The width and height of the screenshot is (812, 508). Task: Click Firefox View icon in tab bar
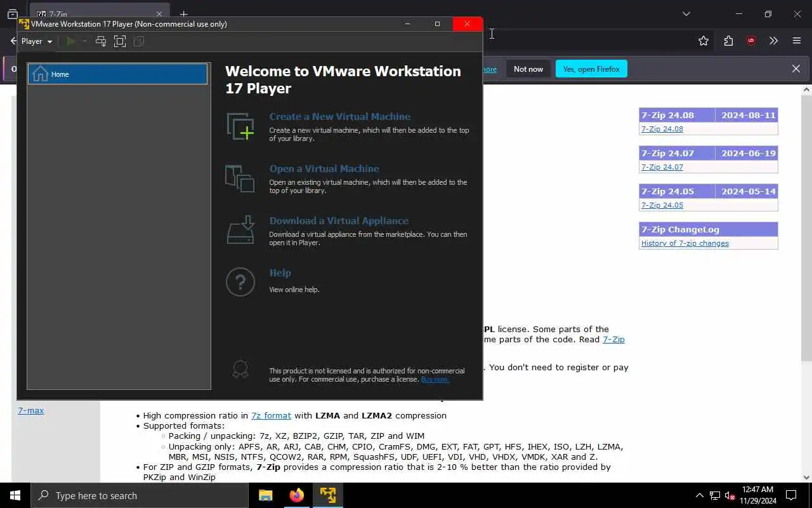point(12,14)
